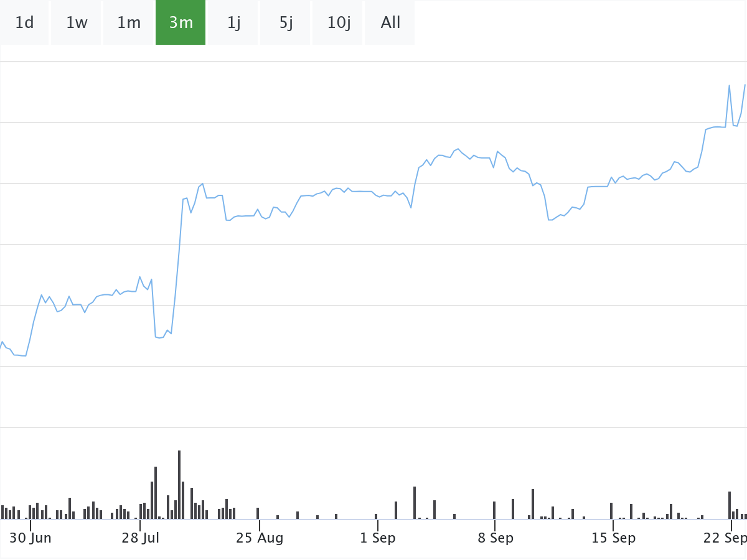Select the 10j time range
This screenshot has width=747, height=560.
click(x=338, y=23)
